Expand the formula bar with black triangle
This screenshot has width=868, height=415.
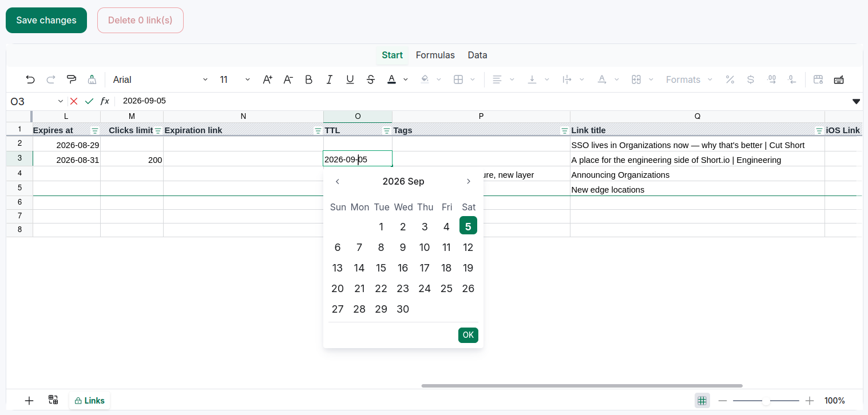pyautogui.click(x=856, y=101)
